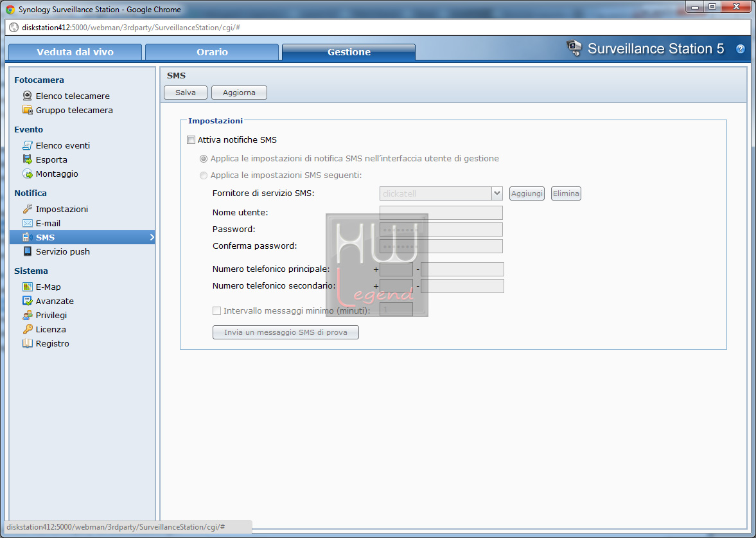Click the Servizio push device icon
Viewport: 756px width, 538px height.
coord(28,251)
